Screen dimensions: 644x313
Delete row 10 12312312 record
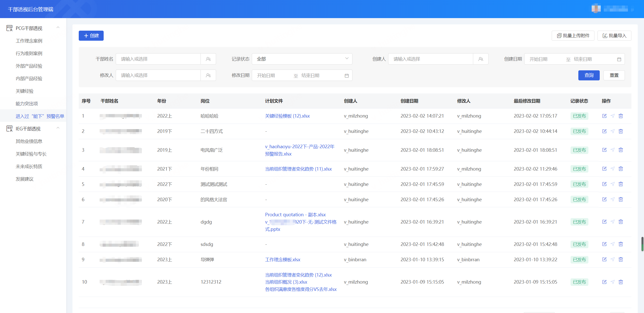[621, 282]
